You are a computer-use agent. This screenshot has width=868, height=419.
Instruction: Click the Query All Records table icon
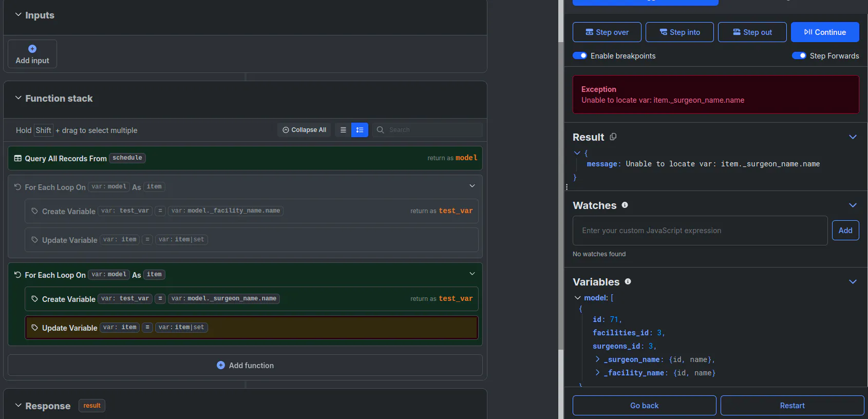point(18,158)
